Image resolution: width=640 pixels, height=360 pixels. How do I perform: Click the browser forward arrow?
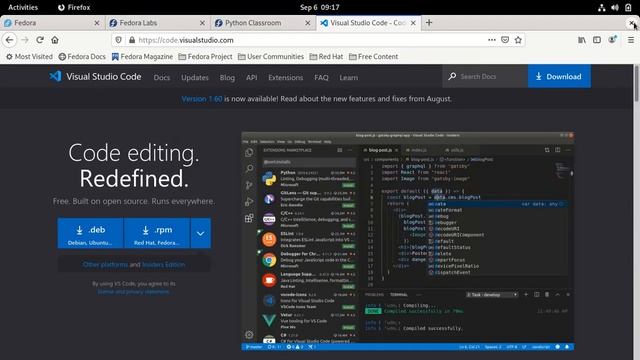point(25,40)
